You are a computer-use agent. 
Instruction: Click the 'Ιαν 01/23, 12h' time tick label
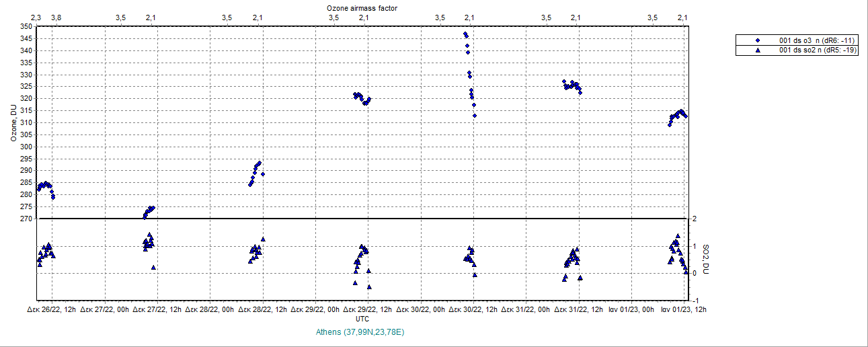click(x=684, y=310)
